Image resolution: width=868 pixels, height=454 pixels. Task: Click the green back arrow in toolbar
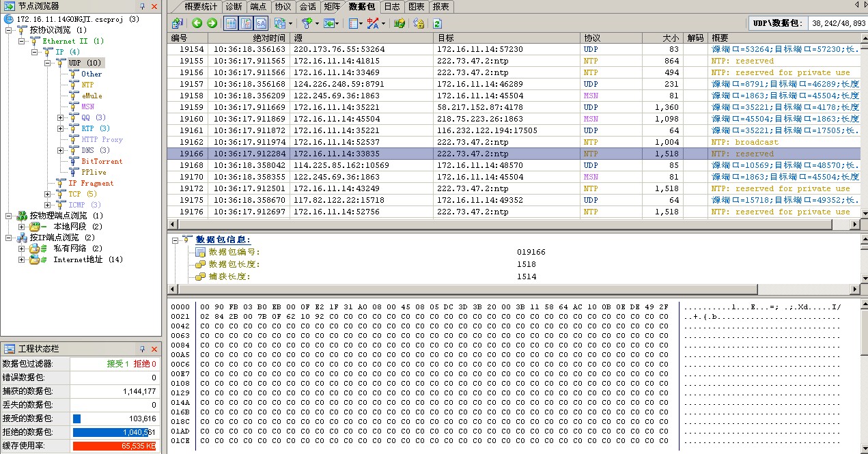coord(197,23)
